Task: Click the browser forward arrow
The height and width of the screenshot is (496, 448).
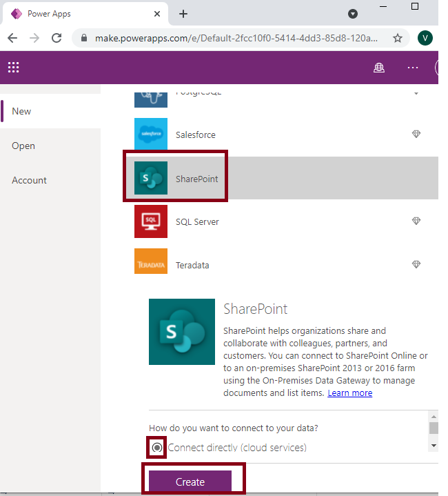Action: coord(34,38)
